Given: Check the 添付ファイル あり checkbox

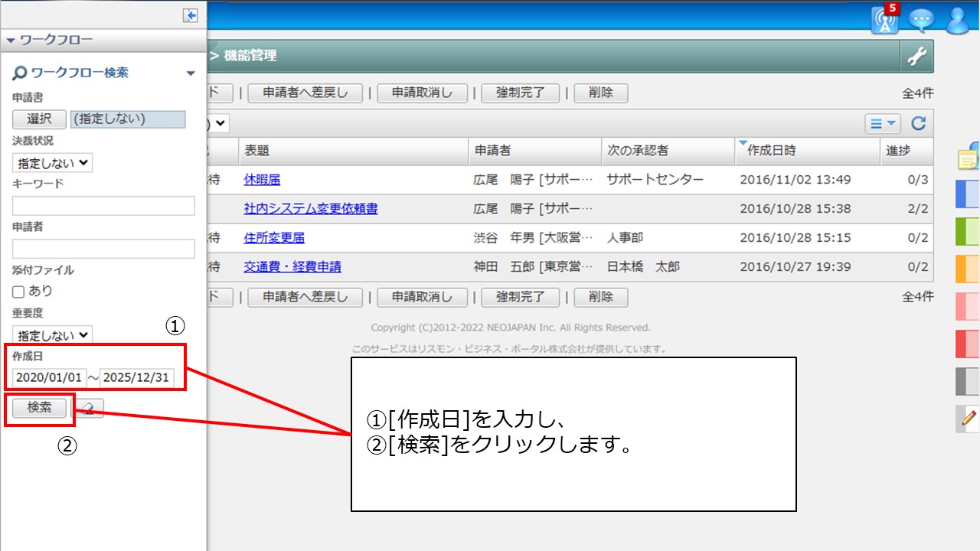Looking at the screenshot, I should pyautogui.click(x=19, y=292).
